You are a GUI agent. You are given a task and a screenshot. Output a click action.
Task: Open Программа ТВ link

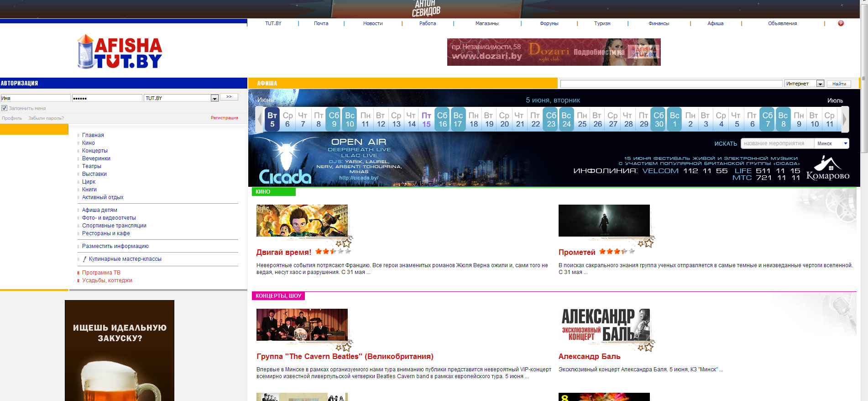(x=101, y=273)
